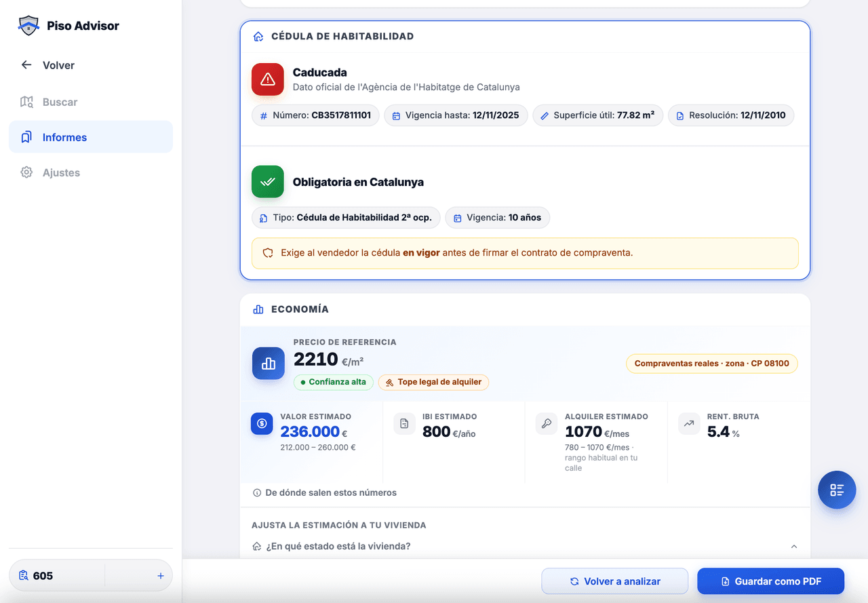
Task: Click the credits icon beside 605
Action: (x=24, y=576)
